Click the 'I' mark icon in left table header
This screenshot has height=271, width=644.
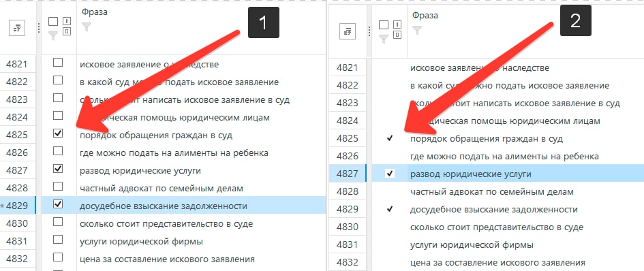tap(67, 21)
